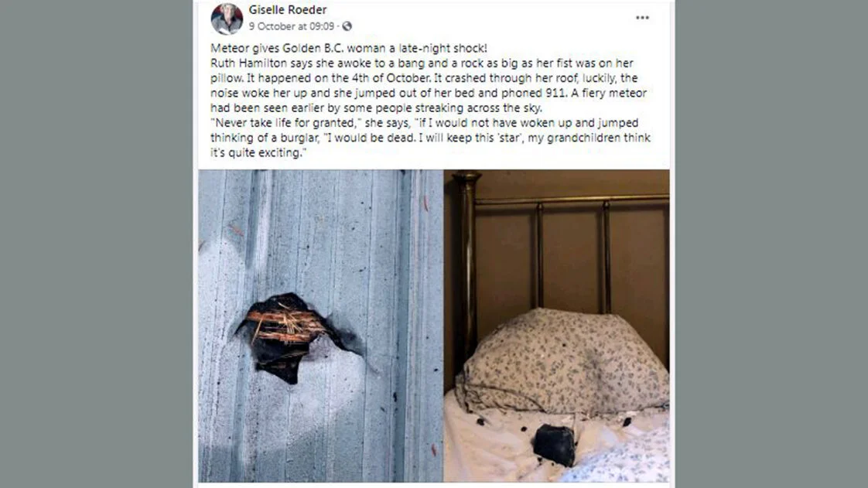
Task: Click Giselle Roeder's profile picture
Action: (x=227, y=19)
